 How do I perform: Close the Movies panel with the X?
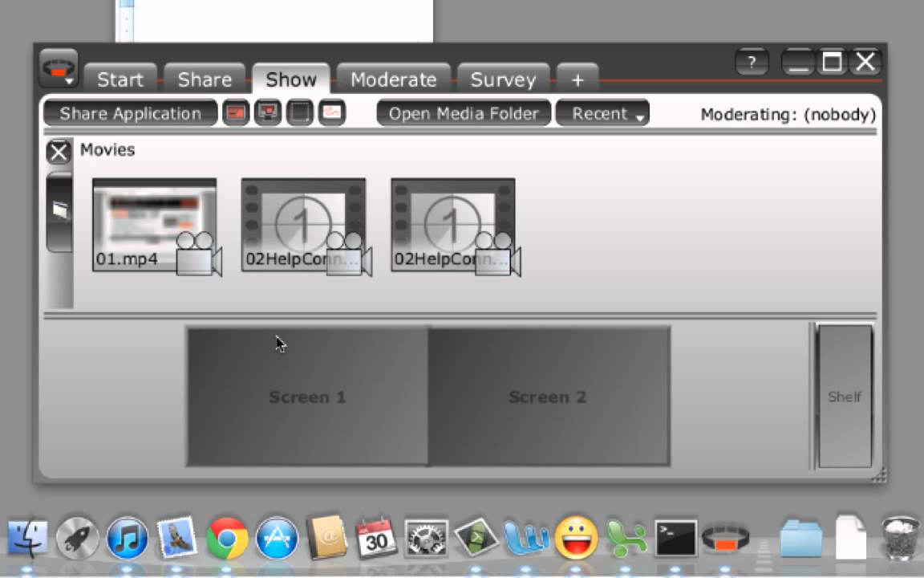point(59,153)
